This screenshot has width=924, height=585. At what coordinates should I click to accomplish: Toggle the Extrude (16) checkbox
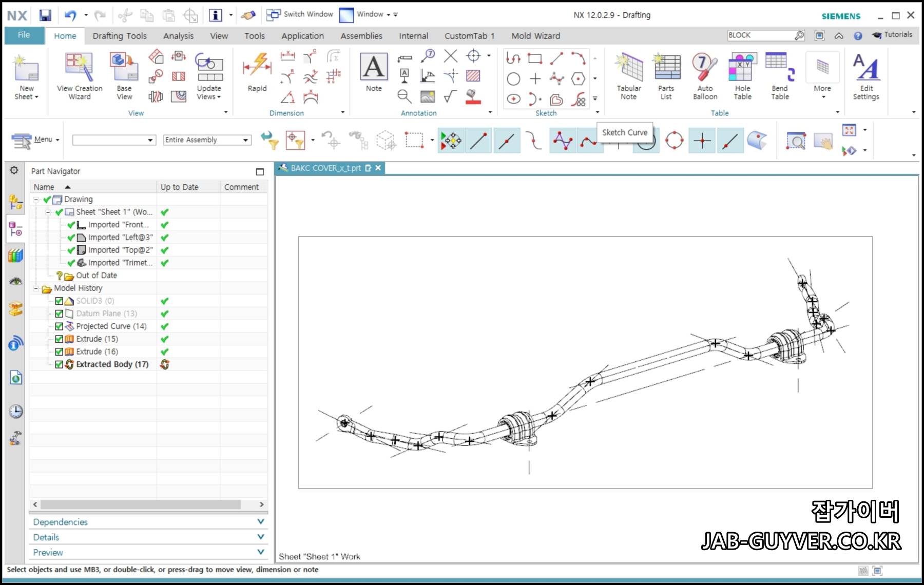click(x=59, y=352)
